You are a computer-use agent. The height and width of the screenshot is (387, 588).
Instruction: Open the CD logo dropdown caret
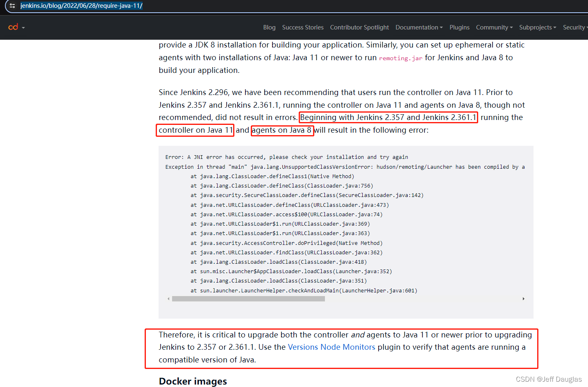pyautogui.click(x=23, y=28)
